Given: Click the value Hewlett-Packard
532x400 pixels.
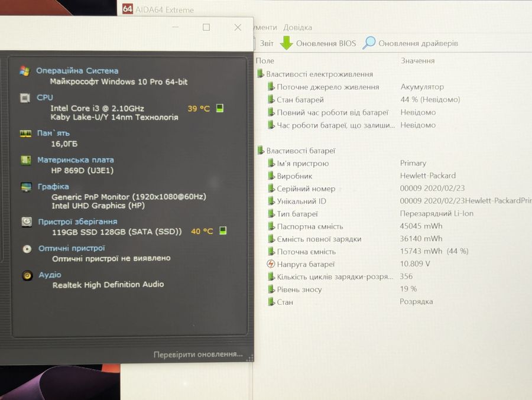Looking at the screenshot, I should [x=428, y=175].
